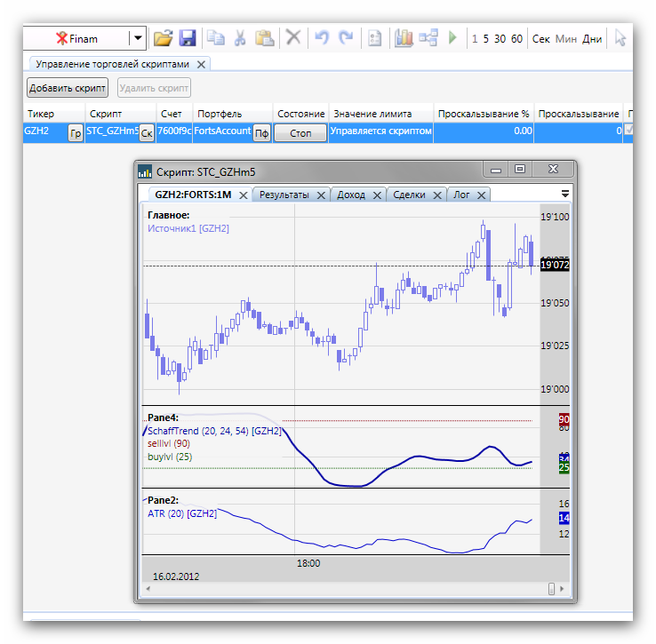Expand the Finam data source dropdown
This screenshot has height=644, width=656.
(137, 38)
